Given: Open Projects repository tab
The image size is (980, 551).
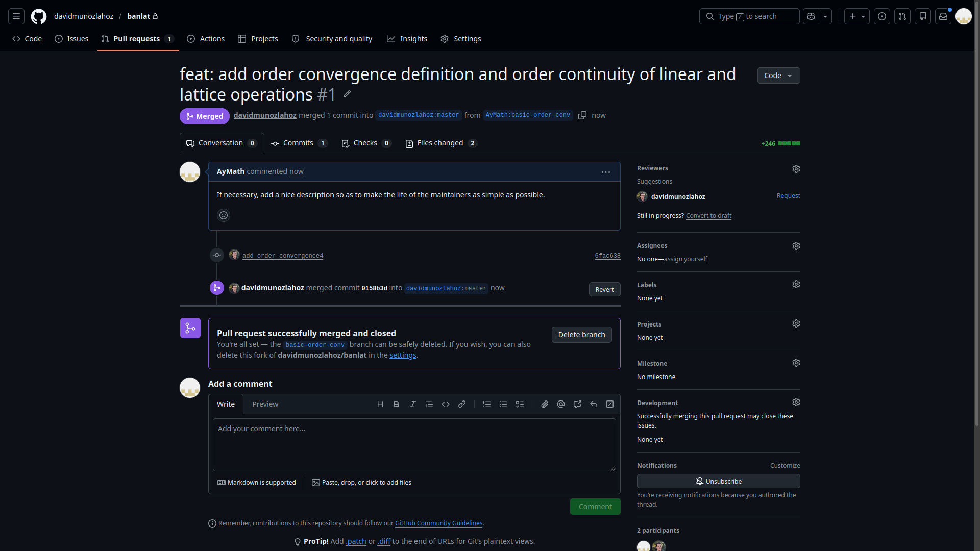Looking at the screenshot, I should pyautogui.click(x=258, y=39).
